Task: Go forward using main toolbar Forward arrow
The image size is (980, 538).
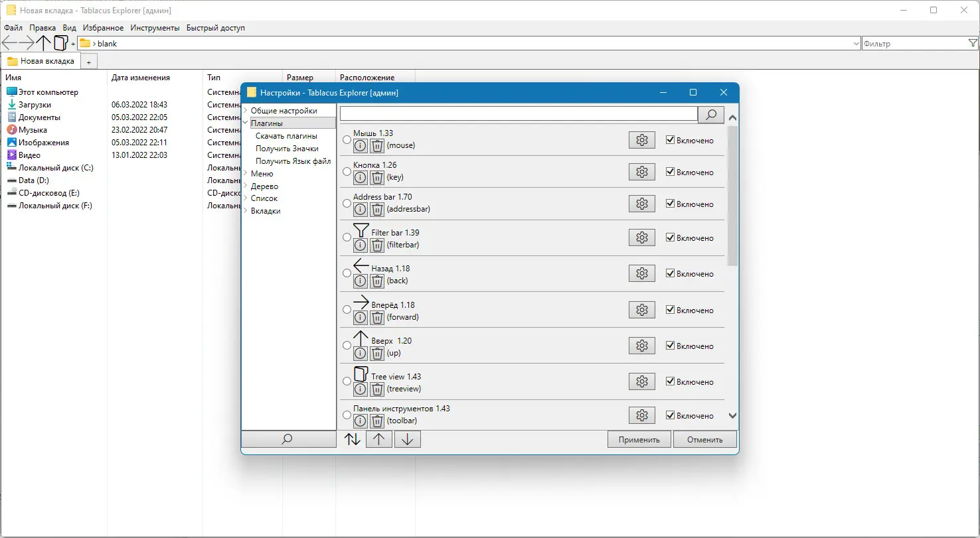Action: click(27, 44)
